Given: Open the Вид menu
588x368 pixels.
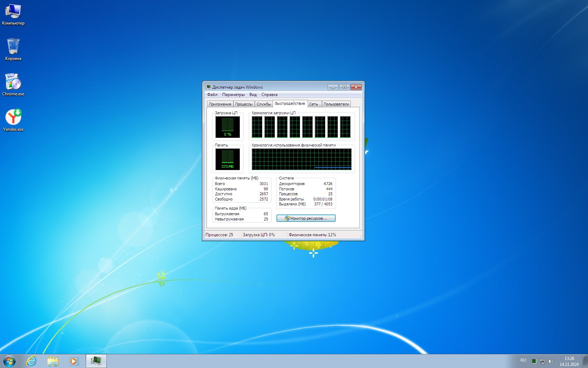Looking at the screenshot, I should tap(253, 95).
